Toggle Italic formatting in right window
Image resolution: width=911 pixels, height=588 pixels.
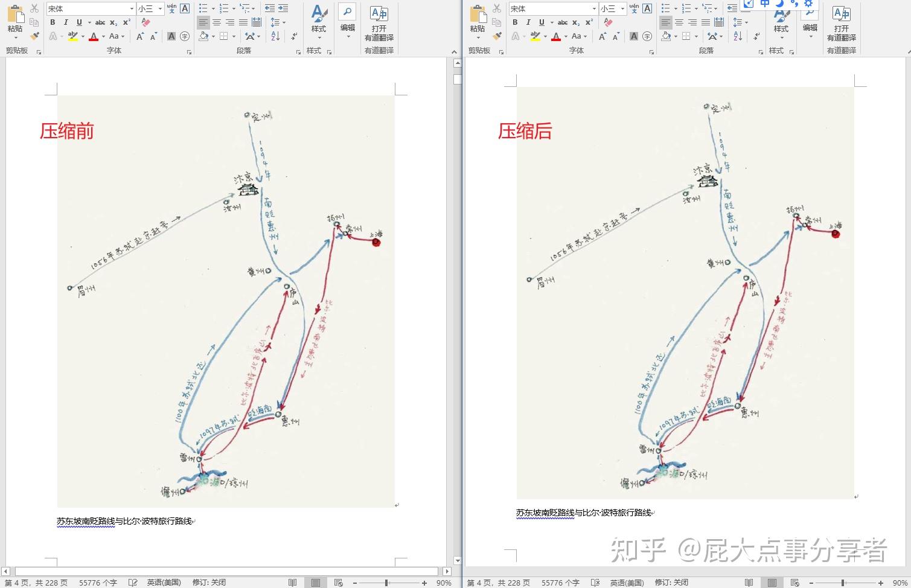(x=528, y=22)
